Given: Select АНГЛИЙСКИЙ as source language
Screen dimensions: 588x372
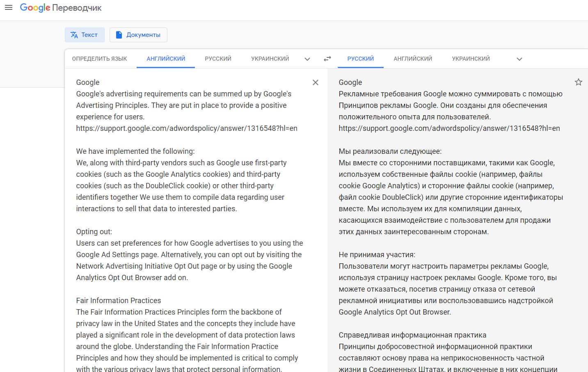Looking at the screenshot, I should coord(166,59).
